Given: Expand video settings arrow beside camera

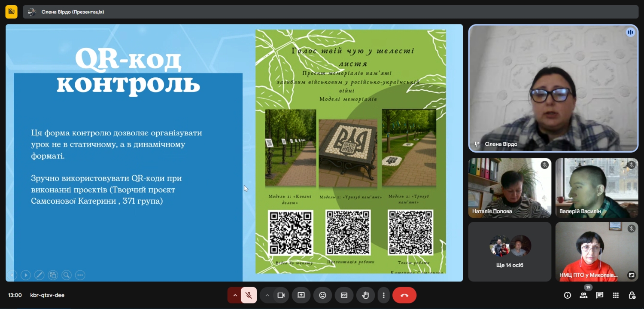Looking at the screenshot, I should coord(267,295).
